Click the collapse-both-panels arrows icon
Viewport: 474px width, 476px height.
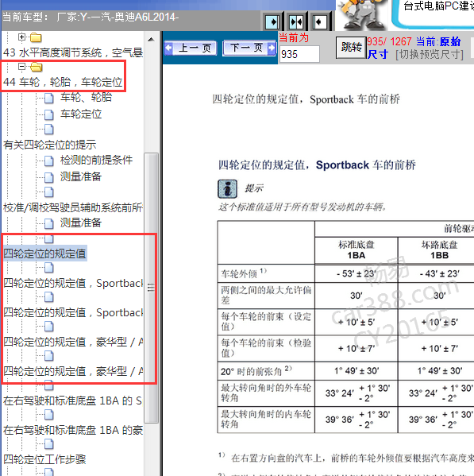click(296, 22)
